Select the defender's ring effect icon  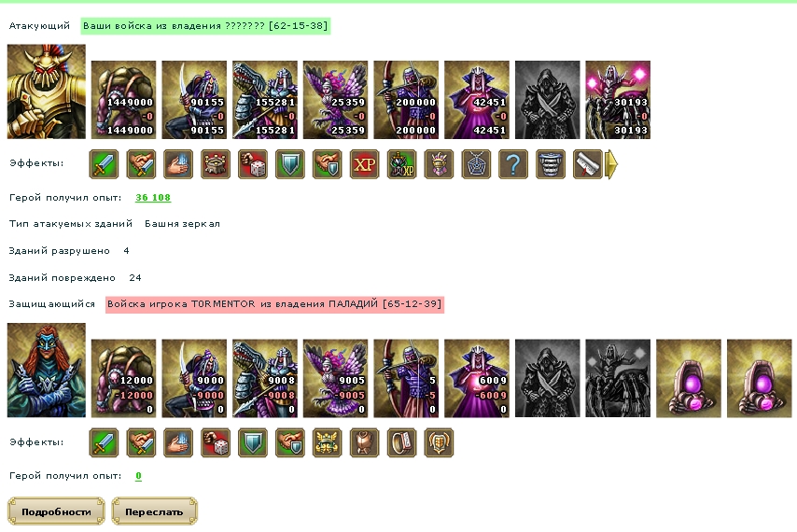[401, 442]
